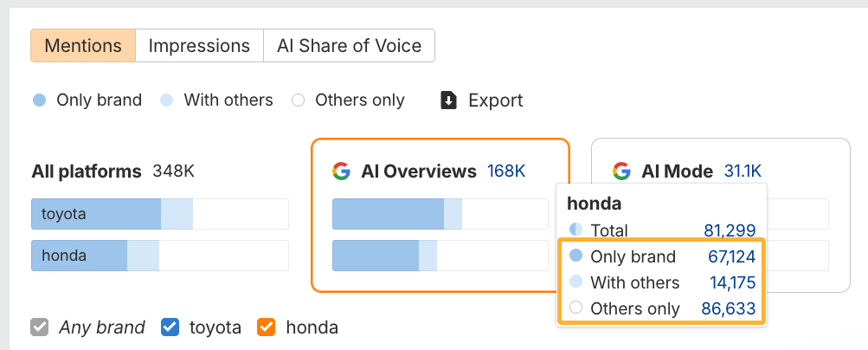Toggle the Any brand checkbox

tap(39, 327)
